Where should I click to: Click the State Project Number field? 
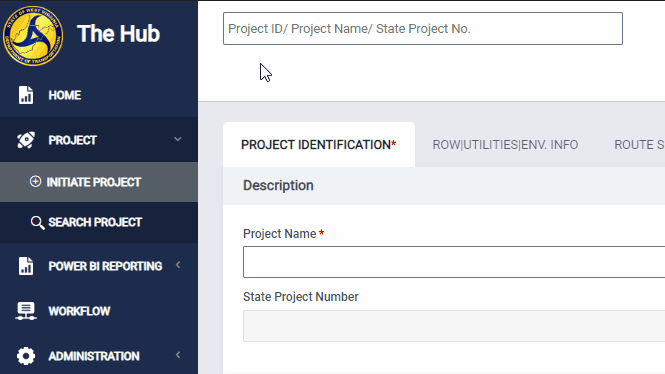(454, 326)
